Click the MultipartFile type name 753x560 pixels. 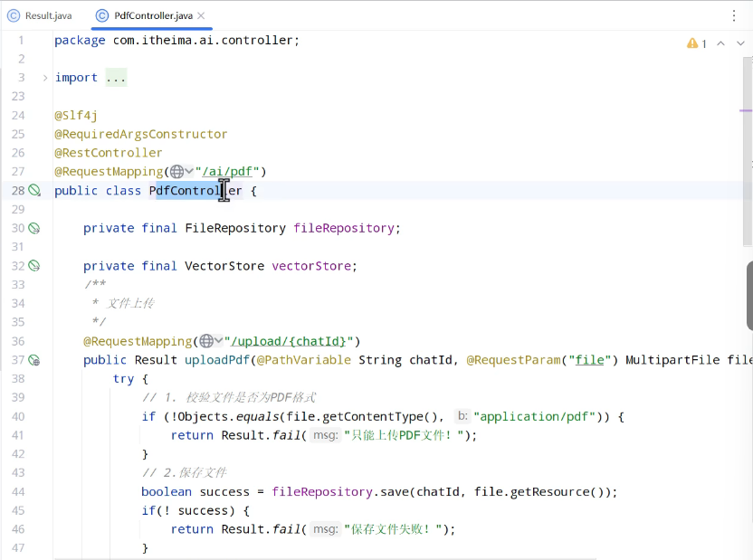coord(672,360)
